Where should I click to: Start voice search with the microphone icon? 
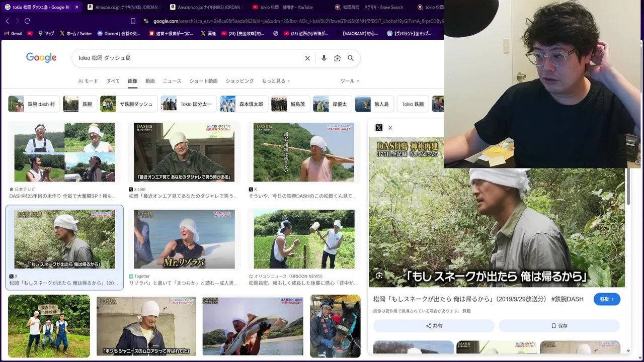point(324,58)
